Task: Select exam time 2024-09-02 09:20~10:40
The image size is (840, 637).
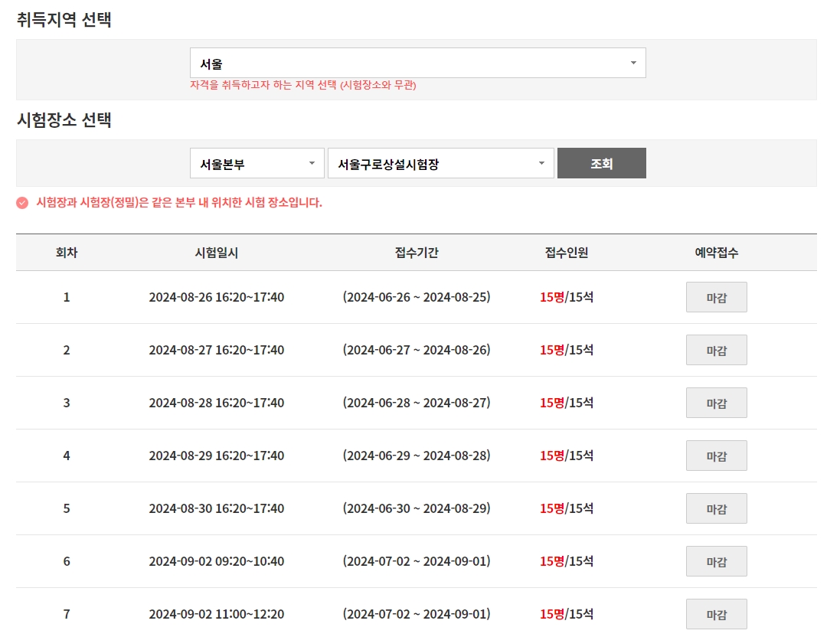Action: click(x=217, y=561)
